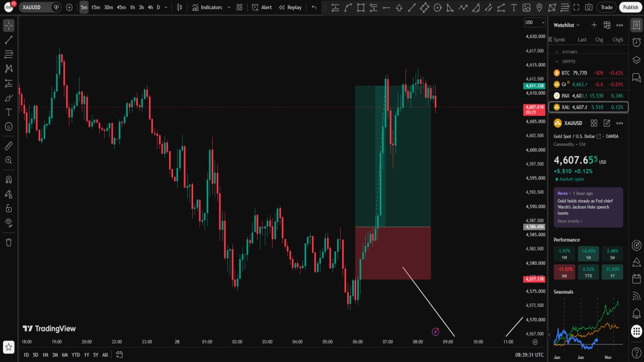Click the Publish button

(x=630, y=8)
